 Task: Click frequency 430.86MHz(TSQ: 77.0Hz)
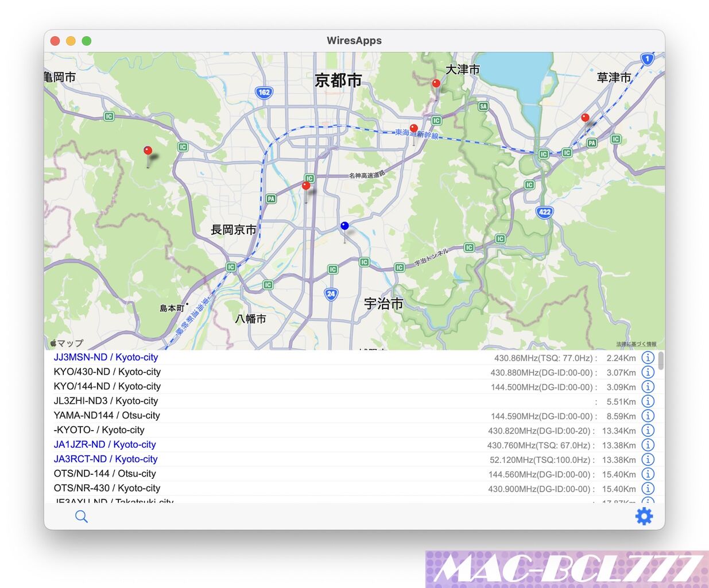click(x=544, y=358)
